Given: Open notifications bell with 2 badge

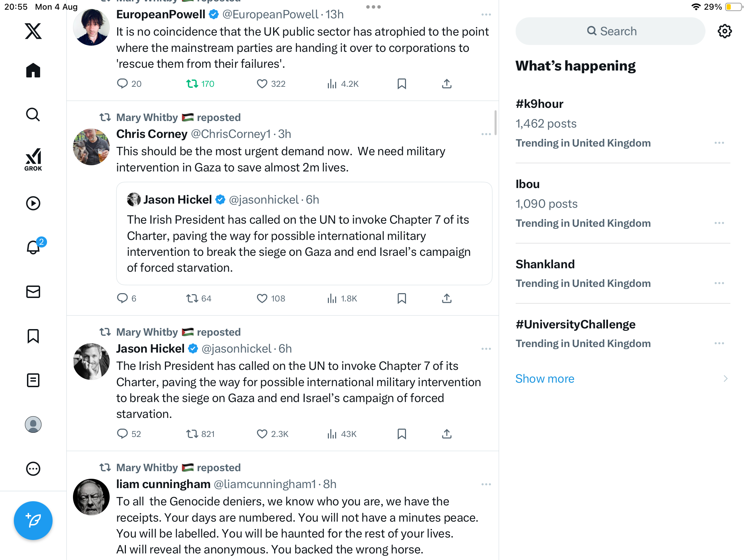Looking at the screenshot, I should pos(34,248).
